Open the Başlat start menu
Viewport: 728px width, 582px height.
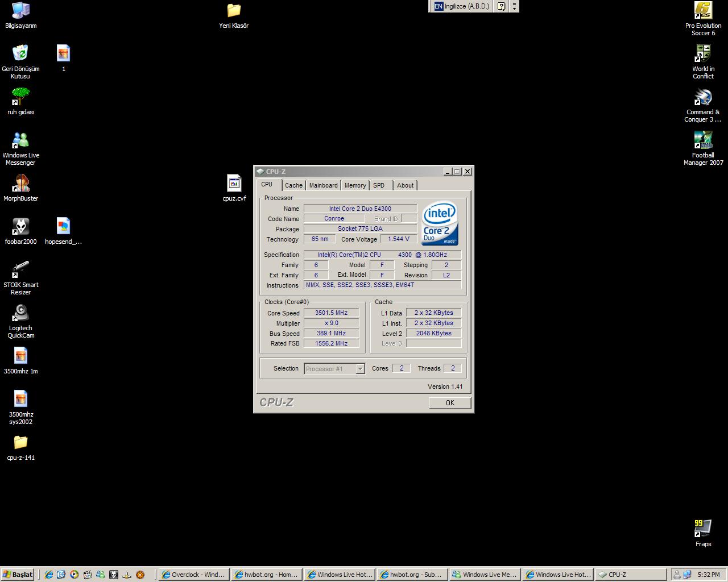tap(18, 575)
